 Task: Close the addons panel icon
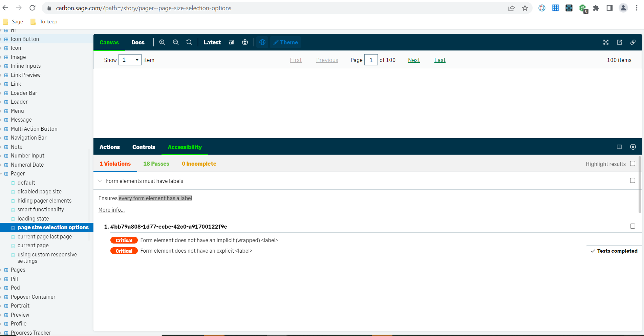tap(633, 147)
